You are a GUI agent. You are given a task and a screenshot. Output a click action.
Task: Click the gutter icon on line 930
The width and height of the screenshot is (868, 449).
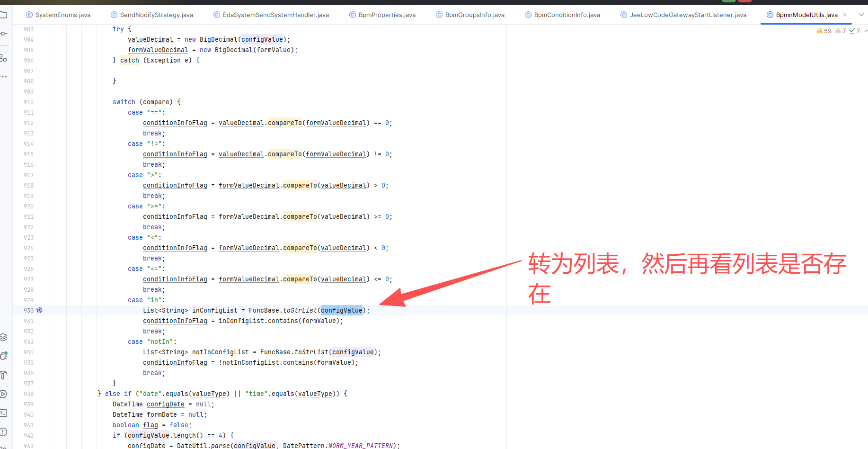click(x=40, y=310)
